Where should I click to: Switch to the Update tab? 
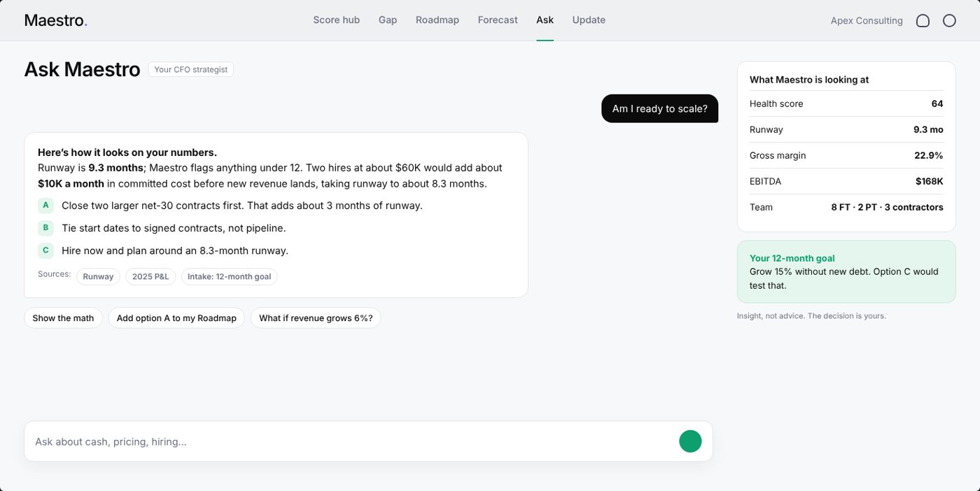589,20
